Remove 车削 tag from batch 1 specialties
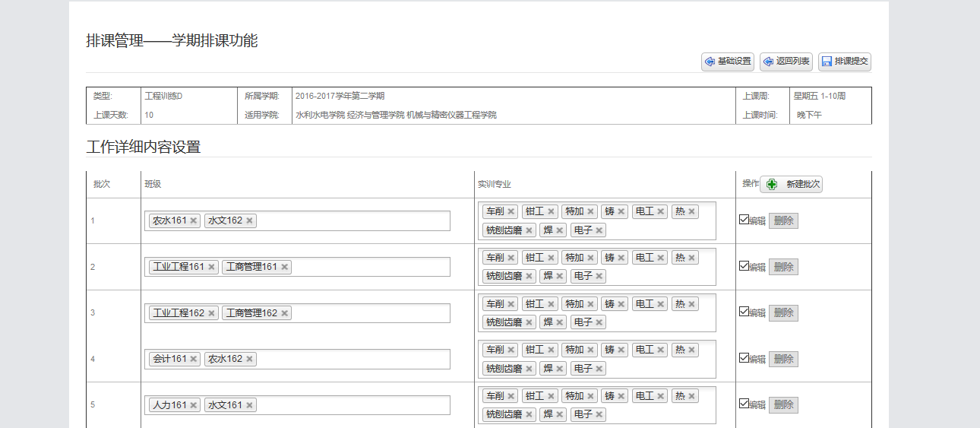 coord(511,211)
